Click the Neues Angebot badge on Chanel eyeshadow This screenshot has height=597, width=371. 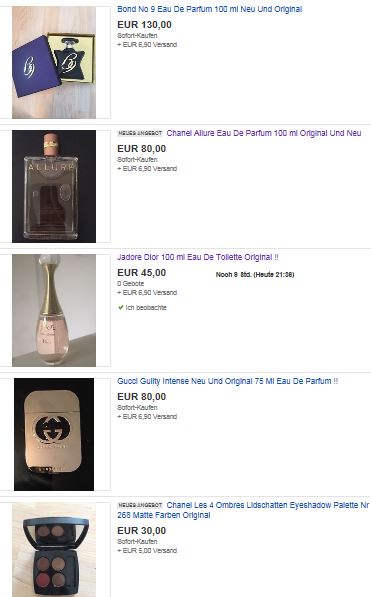point(140,505)
